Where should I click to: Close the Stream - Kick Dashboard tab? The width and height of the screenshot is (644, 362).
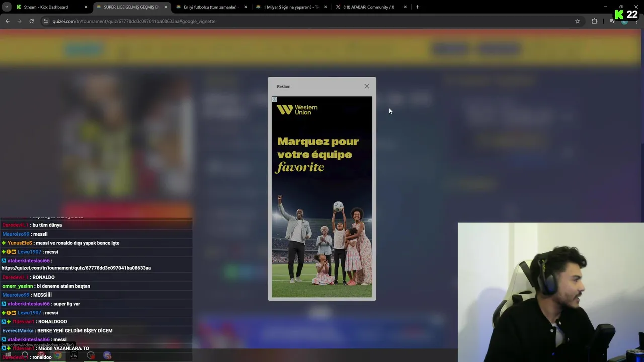click(x=86, y=7)
